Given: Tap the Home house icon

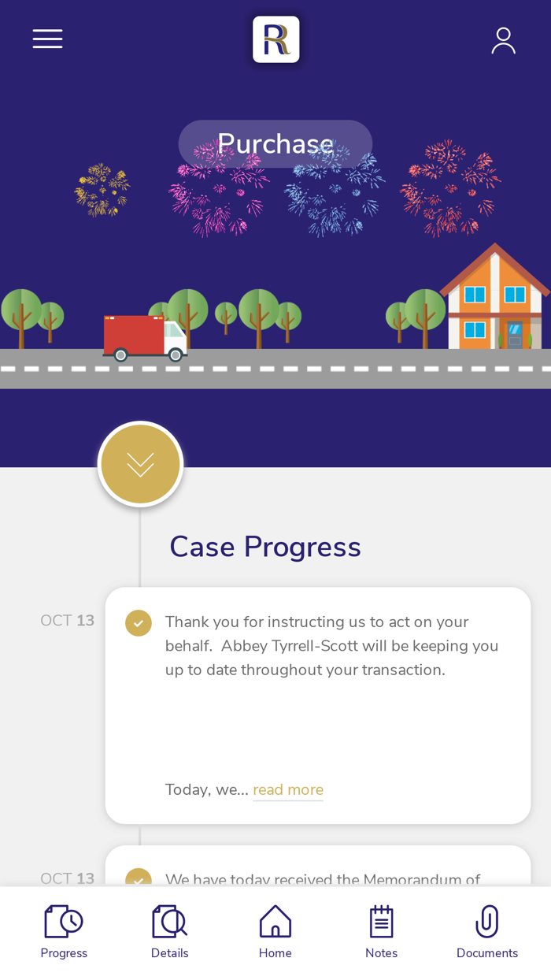Looking at the screenshot, I should 275,921.
